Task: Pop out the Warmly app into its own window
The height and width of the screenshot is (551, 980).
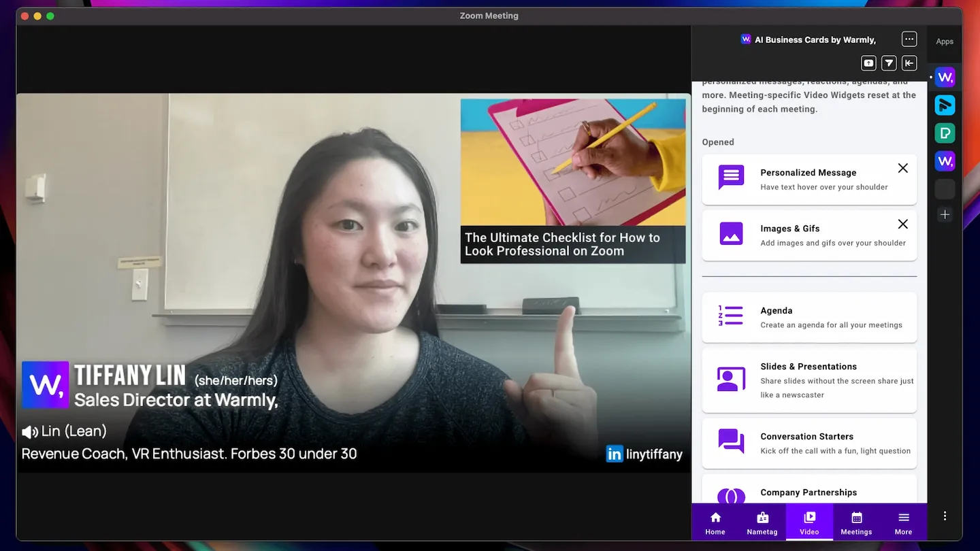Action: pyautogui.click(x=868, y=63)
